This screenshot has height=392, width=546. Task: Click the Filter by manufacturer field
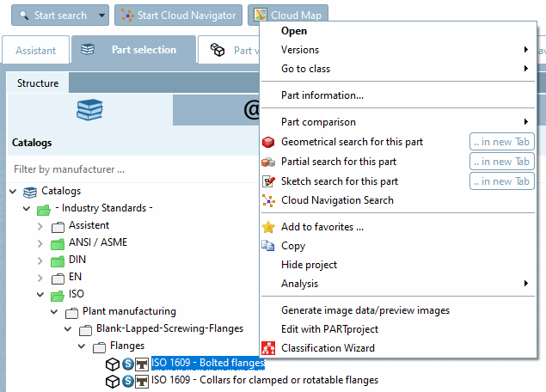click(129, 169)
